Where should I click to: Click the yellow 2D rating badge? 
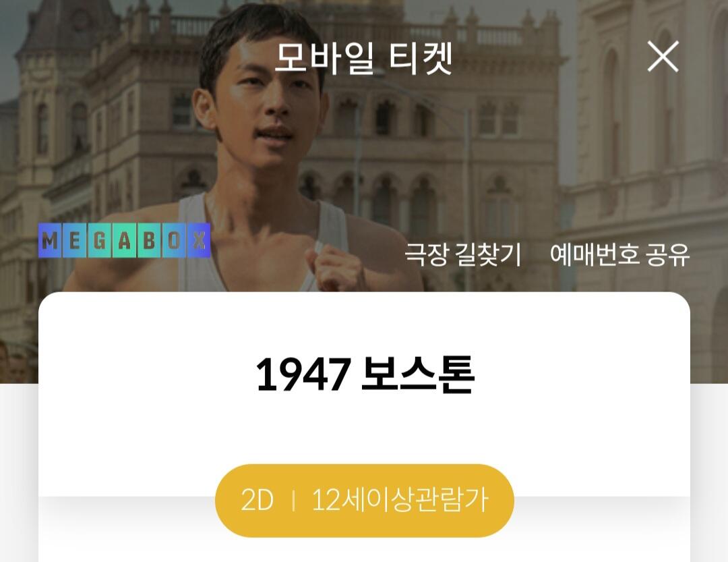tap(365, 501)
